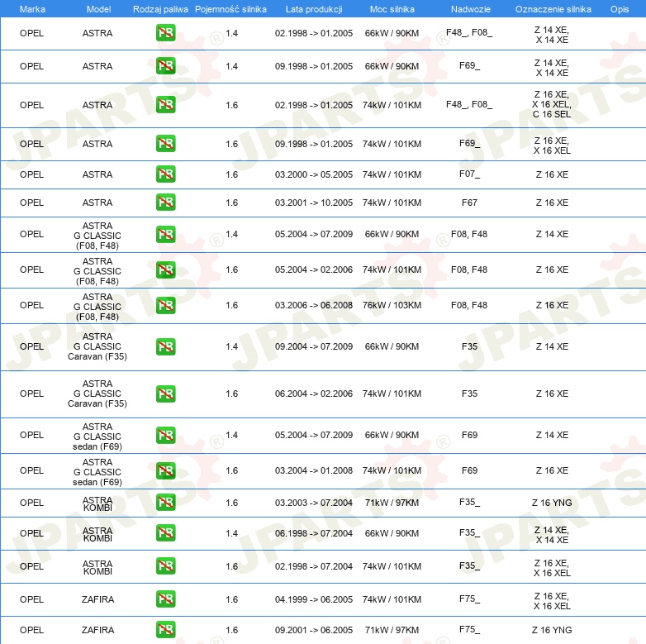Select date cell 06.1998 -> 07.2004
Viewport: 646px width, 644px height.
pos(314,533)
